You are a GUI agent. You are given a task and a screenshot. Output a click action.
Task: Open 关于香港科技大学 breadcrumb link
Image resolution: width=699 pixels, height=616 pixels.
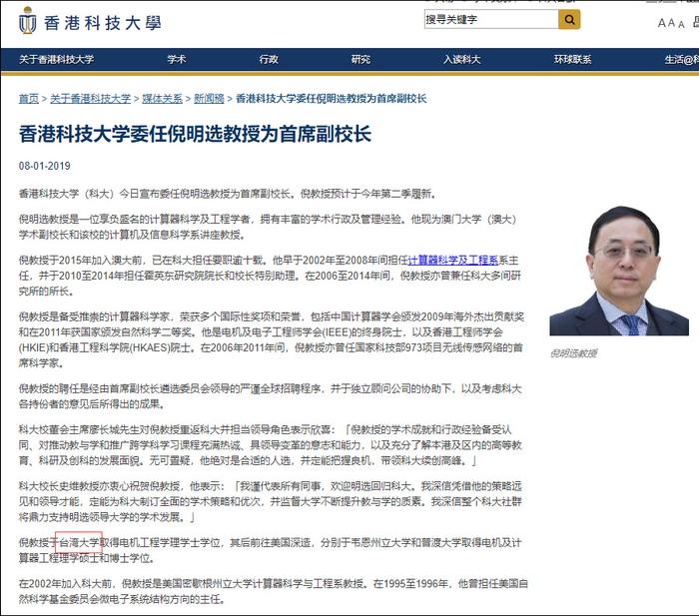(x=91, y=99)
